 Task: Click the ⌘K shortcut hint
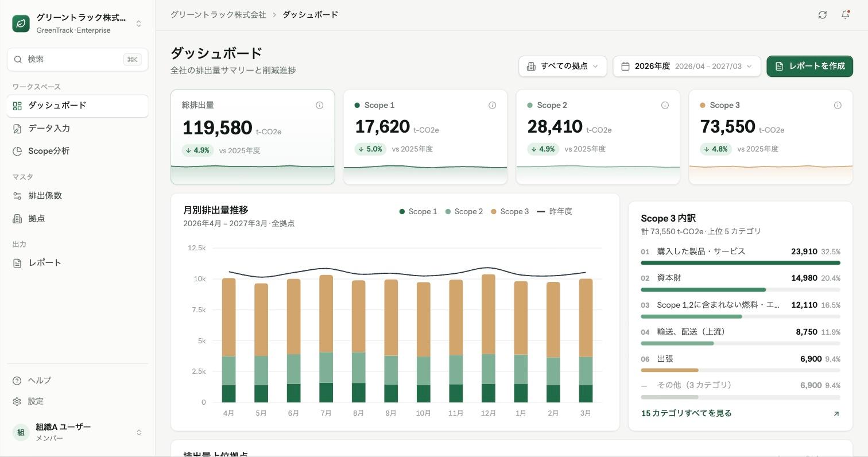tap(133, 60)
